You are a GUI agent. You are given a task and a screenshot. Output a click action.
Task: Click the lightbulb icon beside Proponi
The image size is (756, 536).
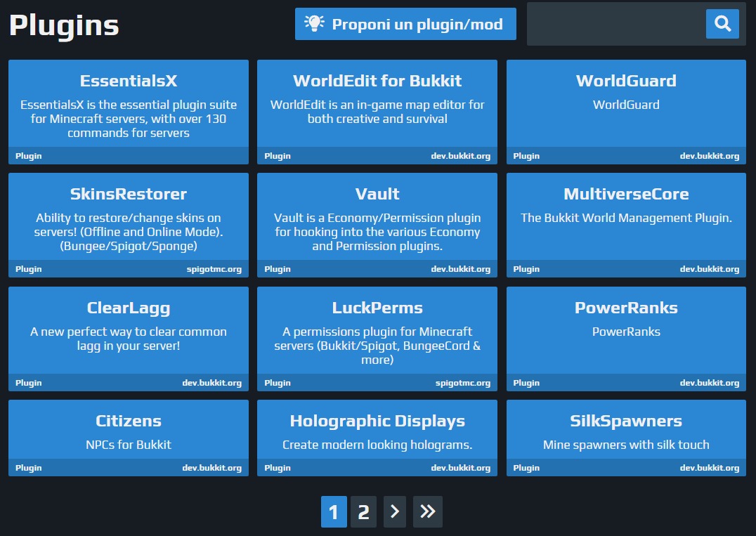click(314, 24)
